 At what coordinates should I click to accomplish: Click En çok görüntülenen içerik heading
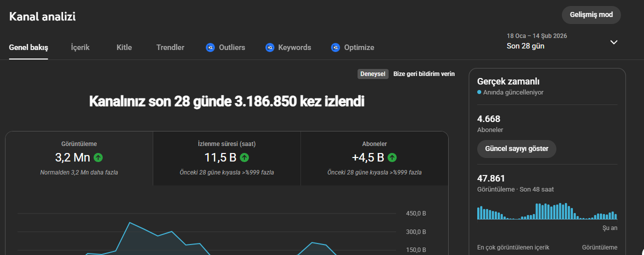[x=513, y=247]
